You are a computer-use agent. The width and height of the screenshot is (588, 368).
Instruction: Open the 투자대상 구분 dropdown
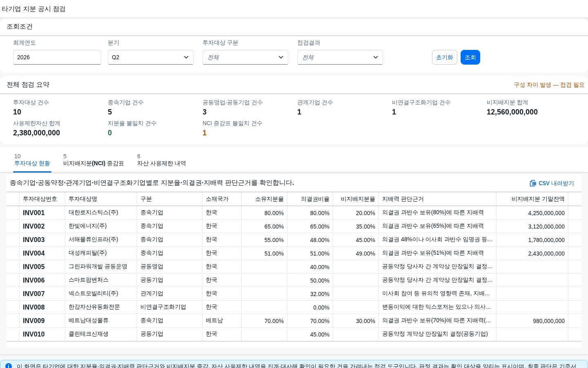[245, 57]
